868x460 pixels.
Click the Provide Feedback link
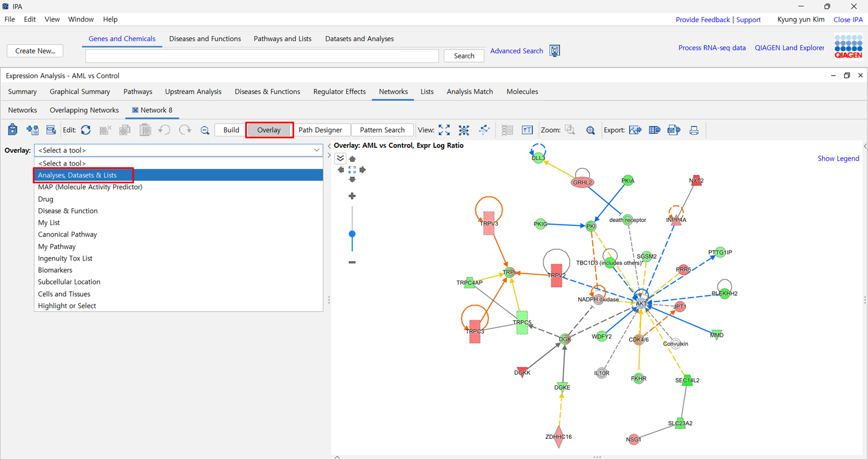pyautogui.click(x=703, y=19)
